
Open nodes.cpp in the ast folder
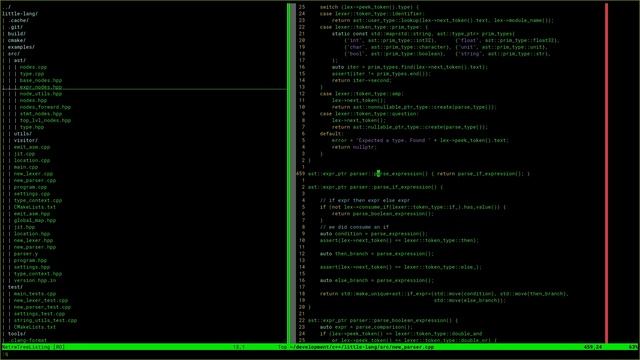coord(33,67)
